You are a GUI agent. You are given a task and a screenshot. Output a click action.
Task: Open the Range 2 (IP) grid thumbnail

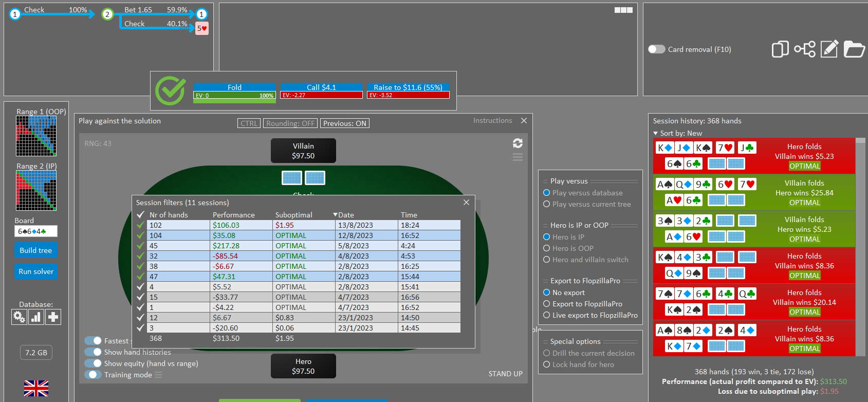pos(36,191)
